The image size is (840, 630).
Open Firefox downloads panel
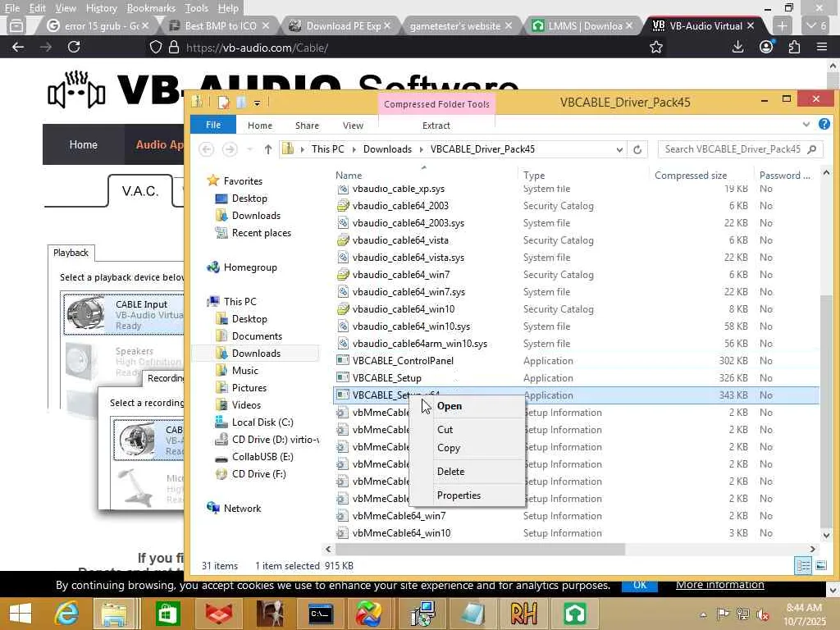[737, 47]
